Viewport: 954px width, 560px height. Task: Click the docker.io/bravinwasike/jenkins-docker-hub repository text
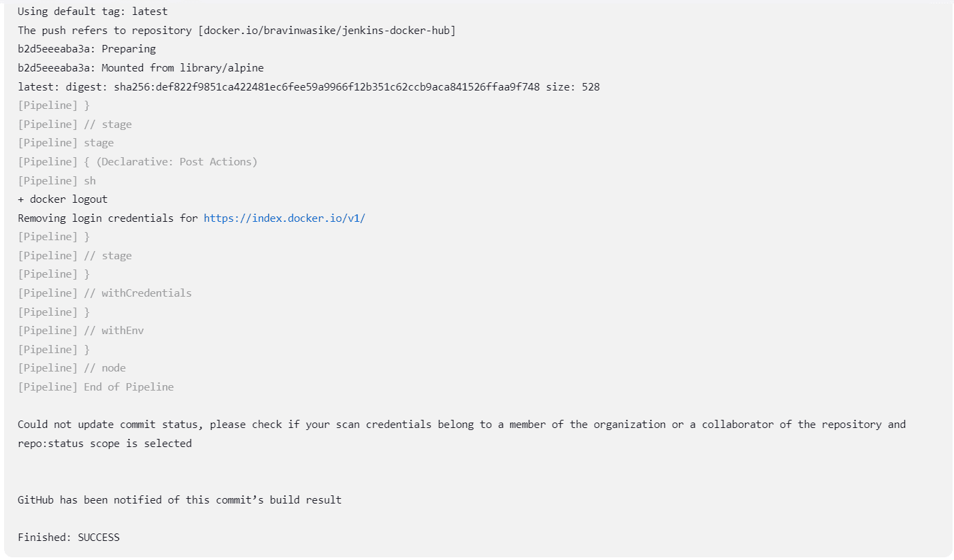click(x=327, y=31)
